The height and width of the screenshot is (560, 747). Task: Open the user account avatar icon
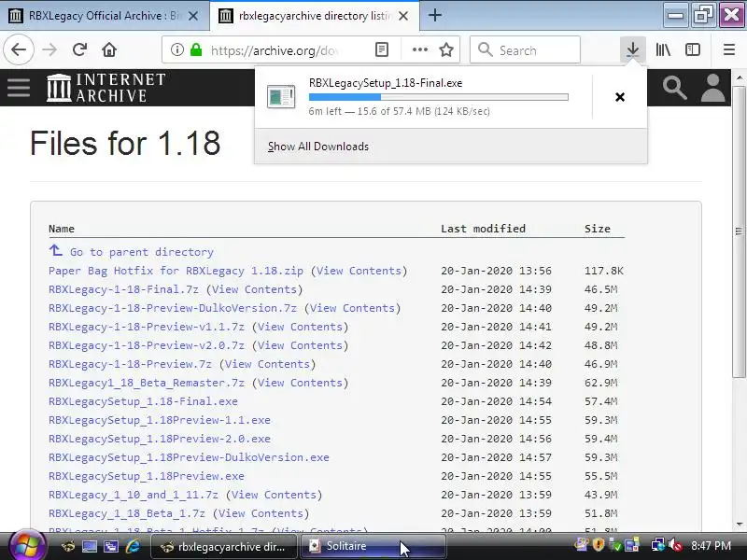(712, 88)
